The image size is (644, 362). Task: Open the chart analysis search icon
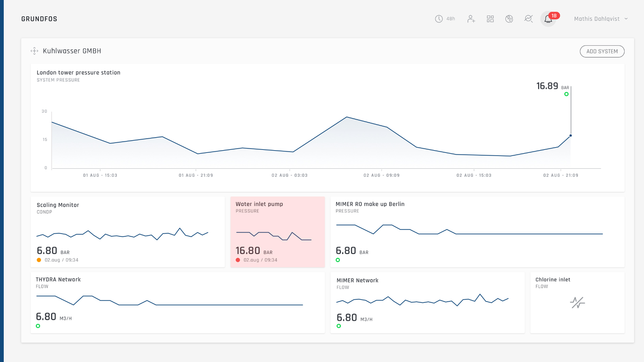click(x=528, y=19)
